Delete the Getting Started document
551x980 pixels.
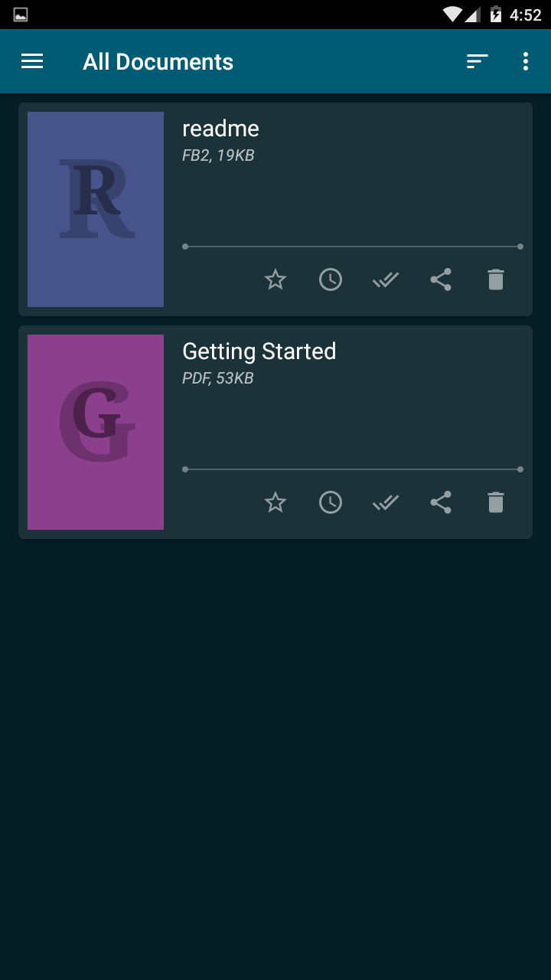point(496,502)
